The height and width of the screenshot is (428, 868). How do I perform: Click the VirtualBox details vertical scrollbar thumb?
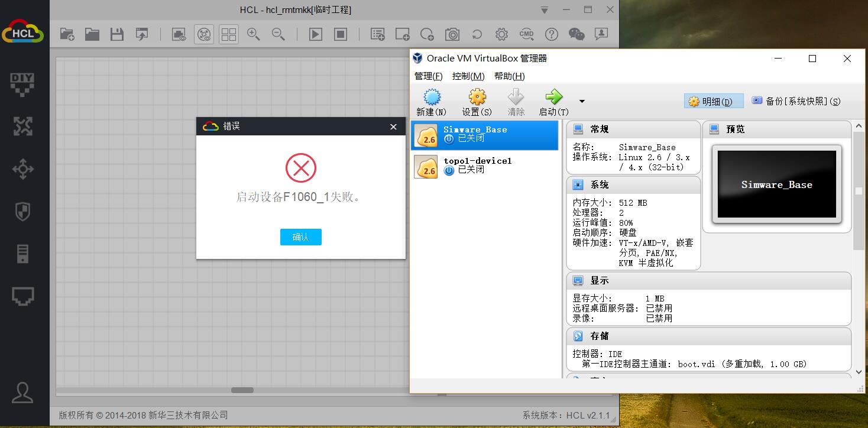[x=859, y=191]
